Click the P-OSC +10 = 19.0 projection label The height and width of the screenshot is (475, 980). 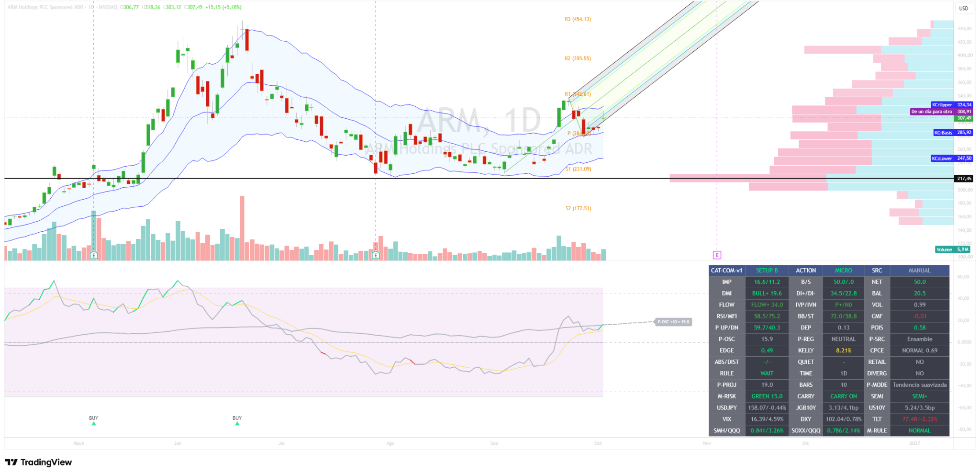[673, 322]
